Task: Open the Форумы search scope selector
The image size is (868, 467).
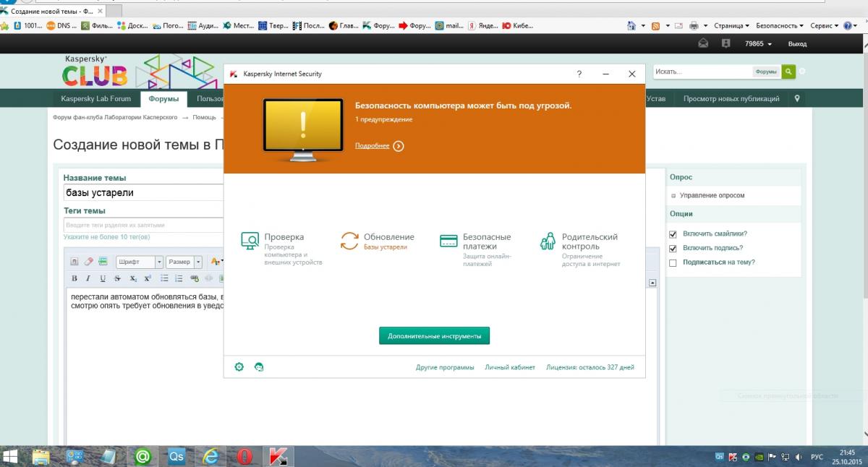Action: [766, 72]
